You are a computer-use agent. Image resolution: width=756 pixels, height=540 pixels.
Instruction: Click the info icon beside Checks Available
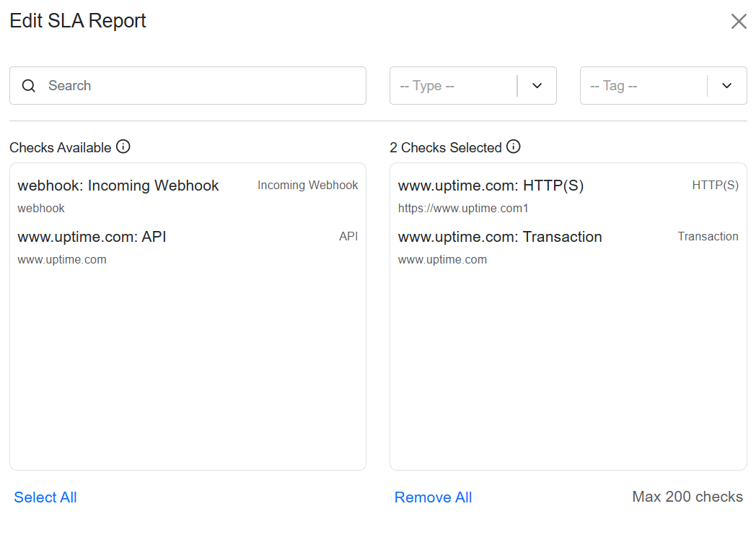[x=123, y=147]
